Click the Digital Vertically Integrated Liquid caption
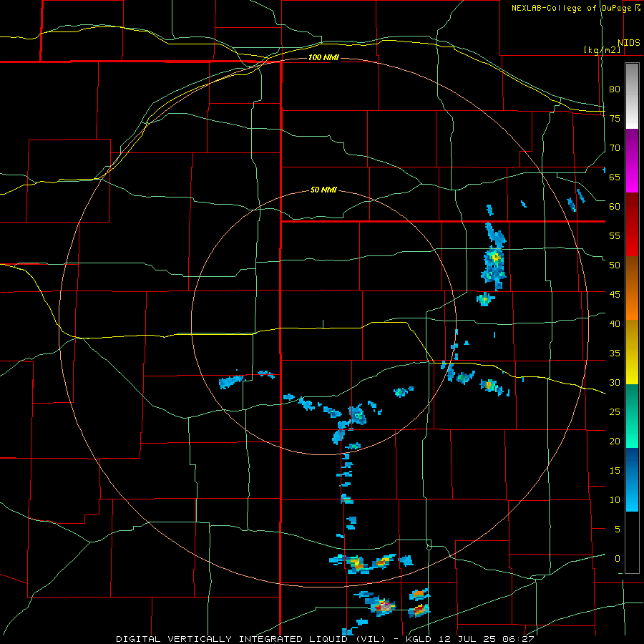 point(250,639)
